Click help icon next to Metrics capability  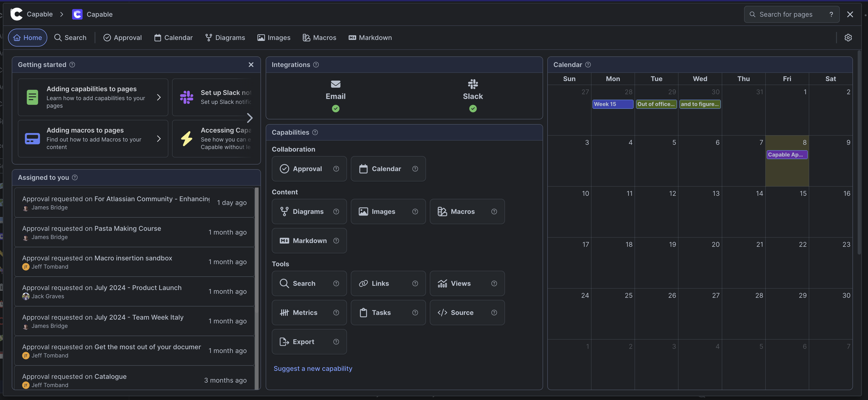click(x=336, y=313)
